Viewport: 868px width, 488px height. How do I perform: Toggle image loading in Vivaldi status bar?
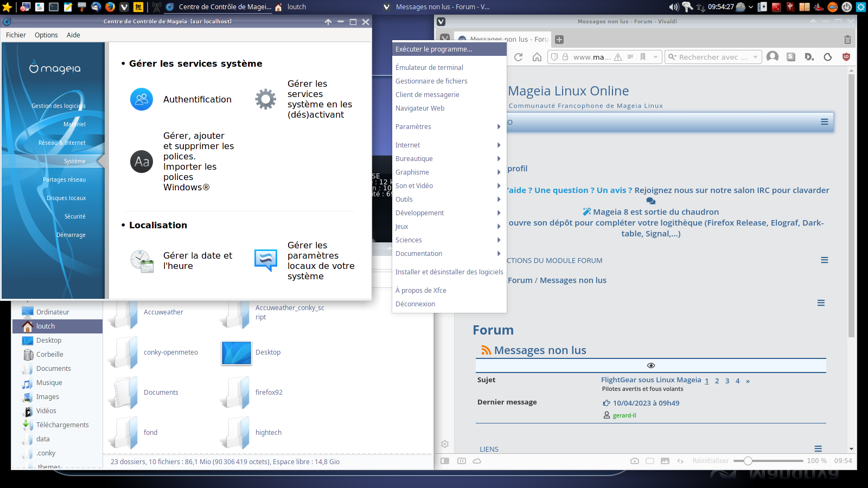[665, 461]
